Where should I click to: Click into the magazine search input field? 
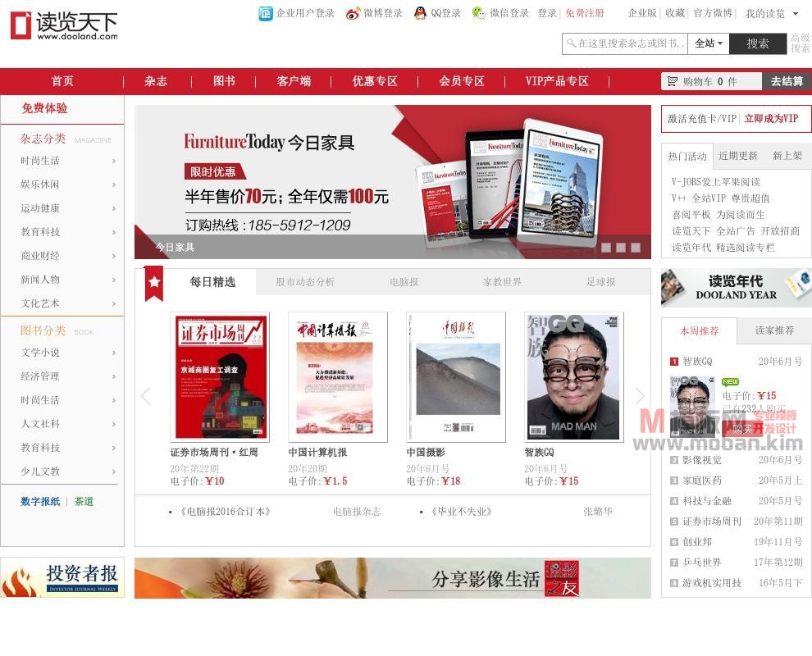[625, 43]
